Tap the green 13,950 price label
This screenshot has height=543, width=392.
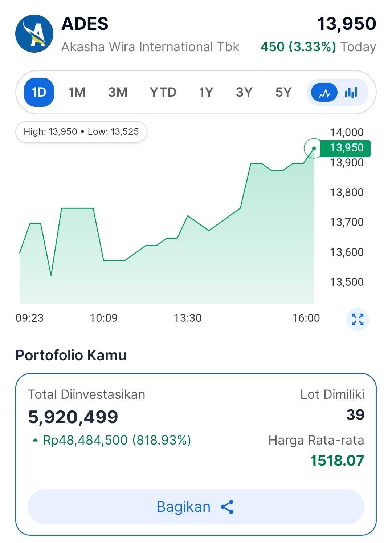[x=346, y=148]
